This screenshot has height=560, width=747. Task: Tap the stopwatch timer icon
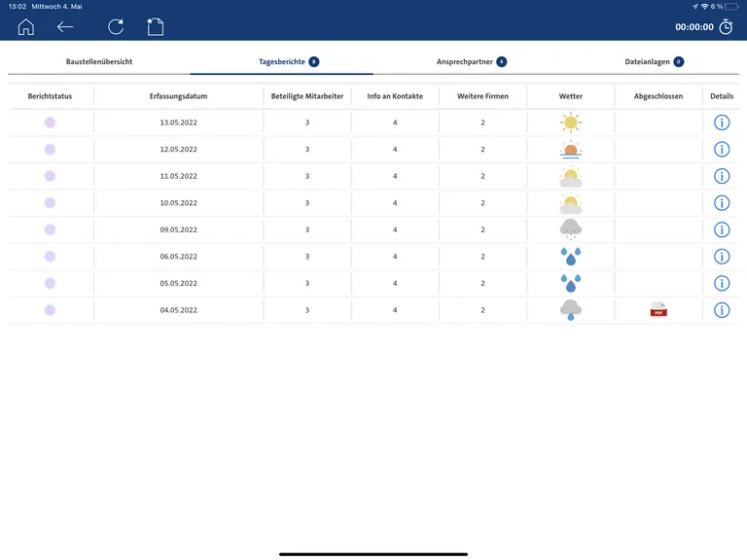[726, 27]
